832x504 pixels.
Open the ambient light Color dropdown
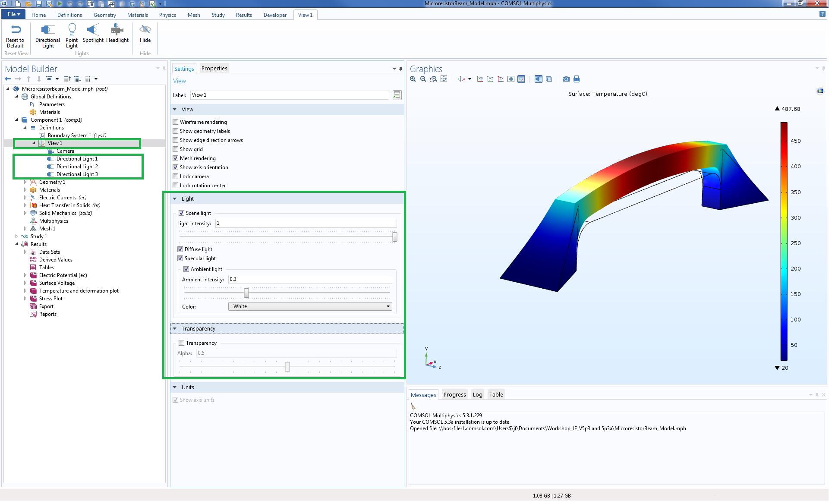pyautogui.click(x=310, y=306)
